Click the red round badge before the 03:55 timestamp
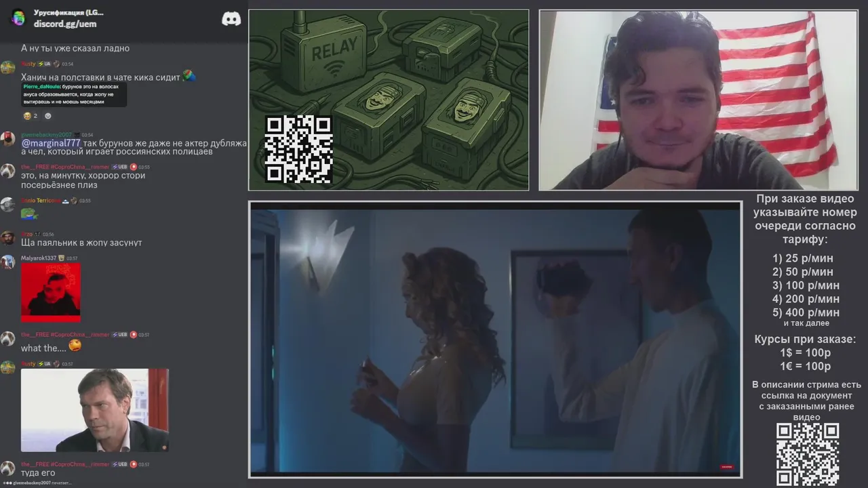The image size is (868, 488). point(133,167)
